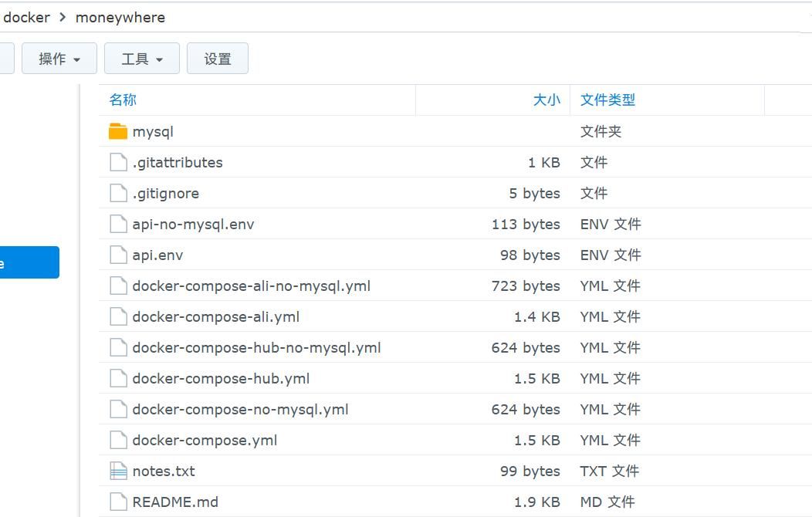Expand sorting options on the 名称 column
Screen dimensions: 812x517
pos(122,100)
